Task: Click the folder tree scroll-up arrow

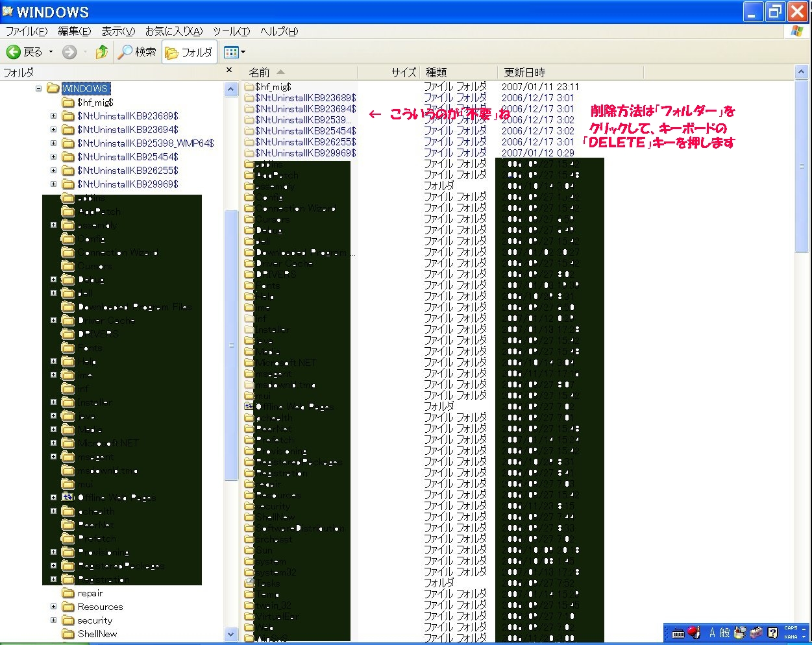Action: (231, 90)
